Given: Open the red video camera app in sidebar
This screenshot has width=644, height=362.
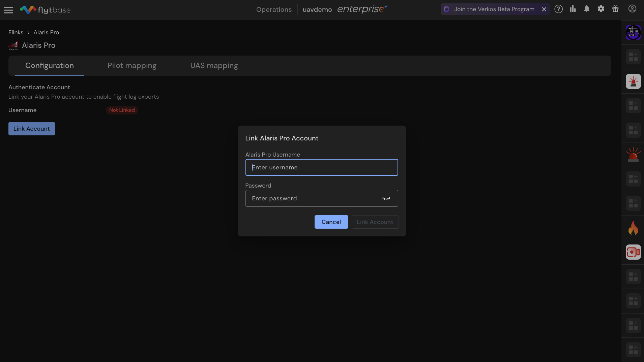Looking at the screenshot, I should (x=633, y=252).
